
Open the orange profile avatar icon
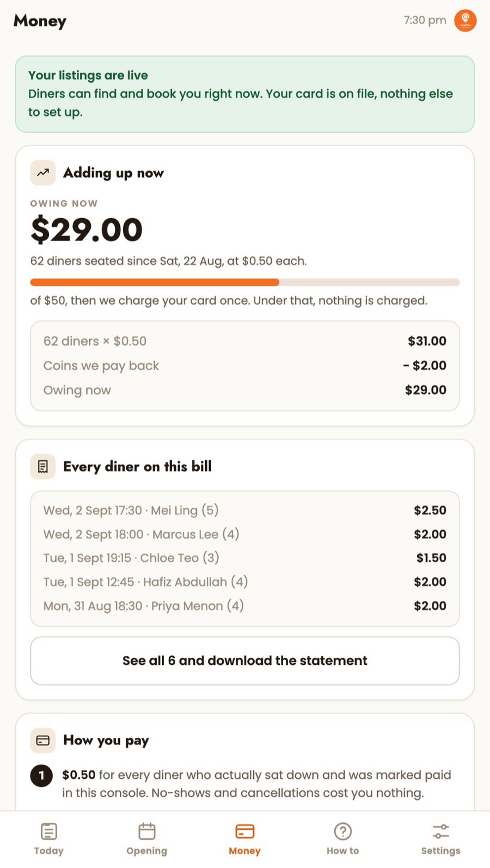[465, 21]
